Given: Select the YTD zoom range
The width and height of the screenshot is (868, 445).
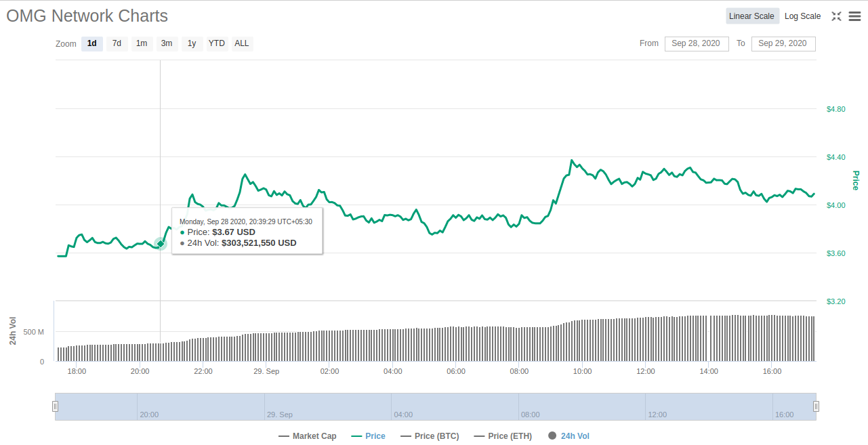Looking at the screenshot, I should point(217,43).
